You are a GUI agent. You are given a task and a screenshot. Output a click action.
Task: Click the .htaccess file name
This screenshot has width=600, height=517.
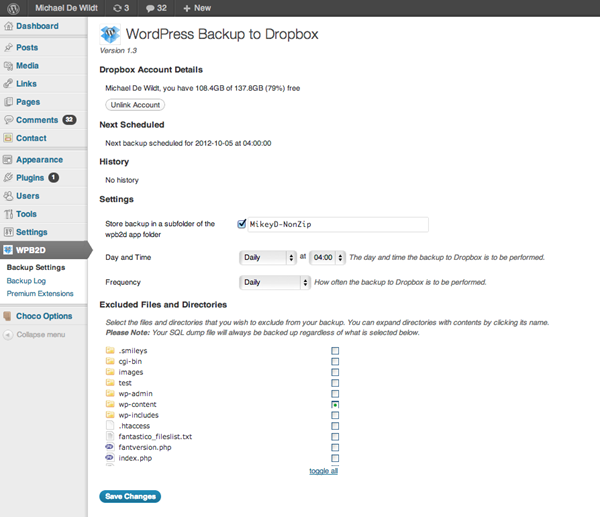[x=134, y=426]
